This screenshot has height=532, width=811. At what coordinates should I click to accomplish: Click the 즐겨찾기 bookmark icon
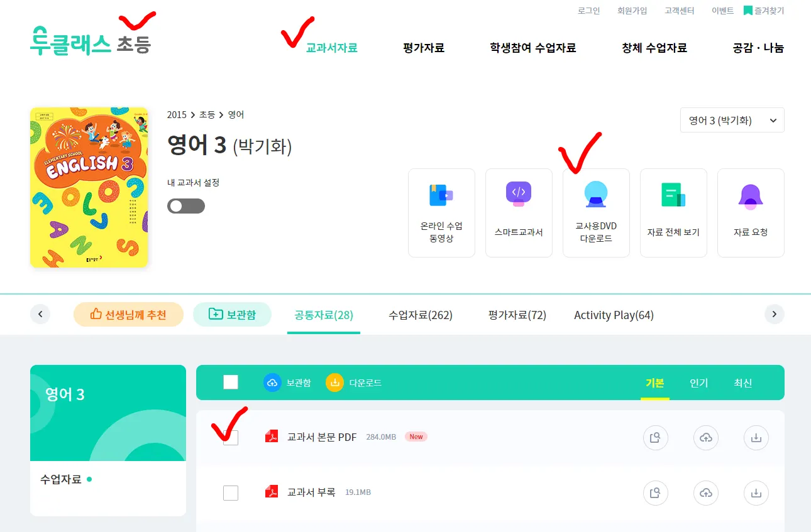(x=749, y=10)
